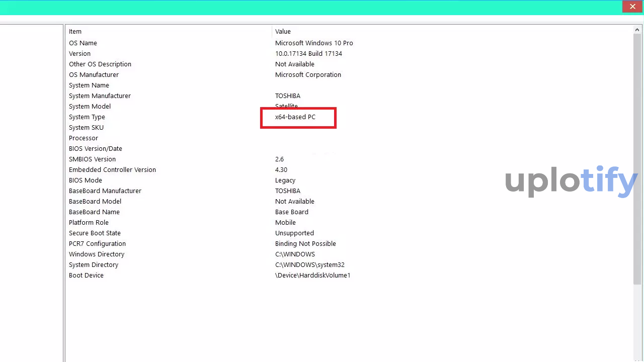
Task: Click the Value column header
Action: click(x=452, y=31)
